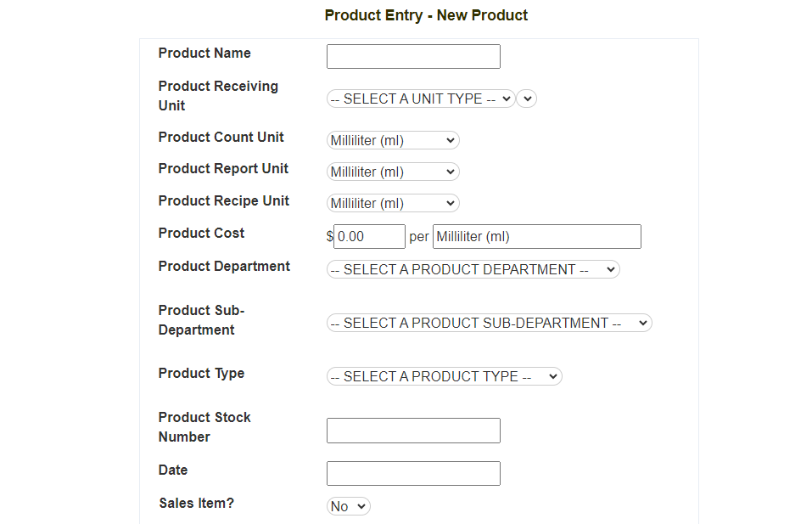
Task: Click the Date input field
Action: click(x=413, y=473)
